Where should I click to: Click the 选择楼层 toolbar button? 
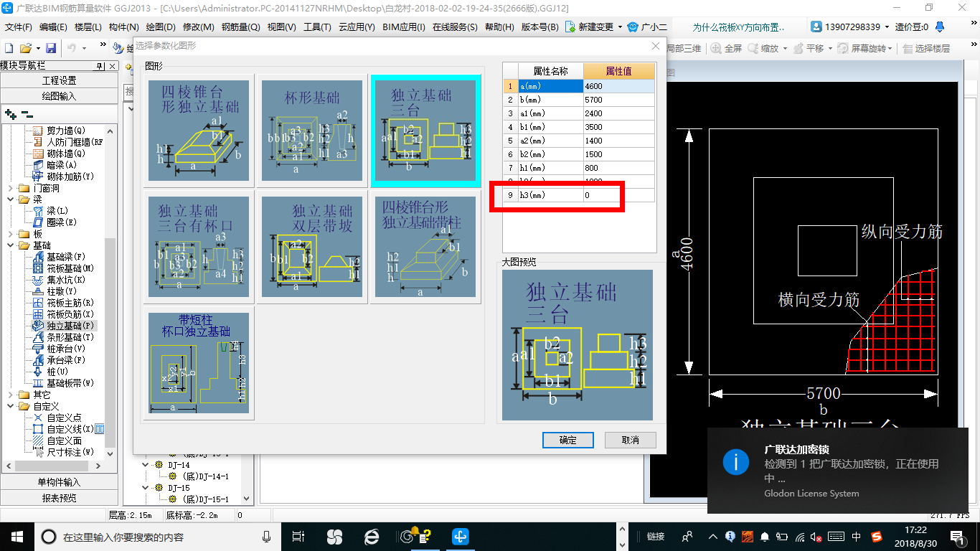(x=926, y=48)
